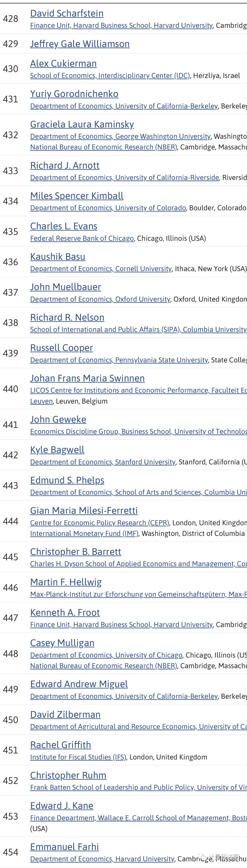
Task: Open Casey Mulligan's author profile
Action: click(62, 643)
